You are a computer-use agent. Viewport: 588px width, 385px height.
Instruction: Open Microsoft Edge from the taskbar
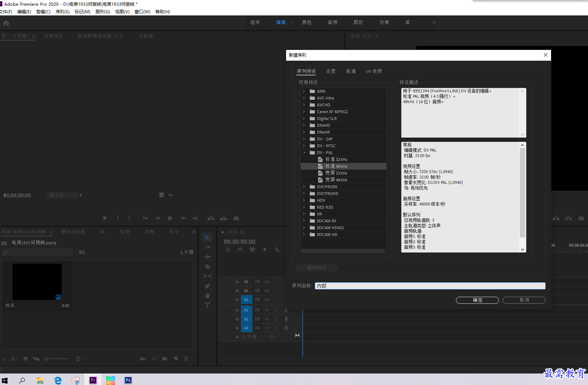58,380
